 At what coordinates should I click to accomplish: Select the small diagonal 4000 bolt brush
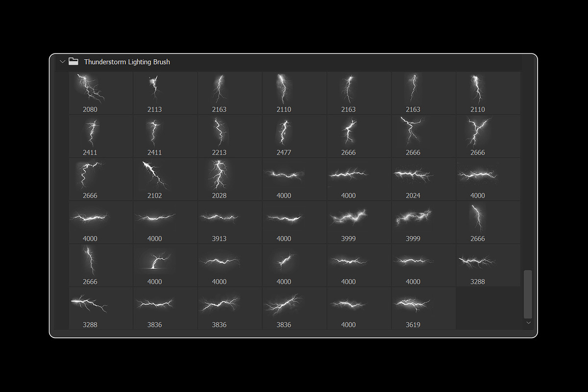point(294,266)
